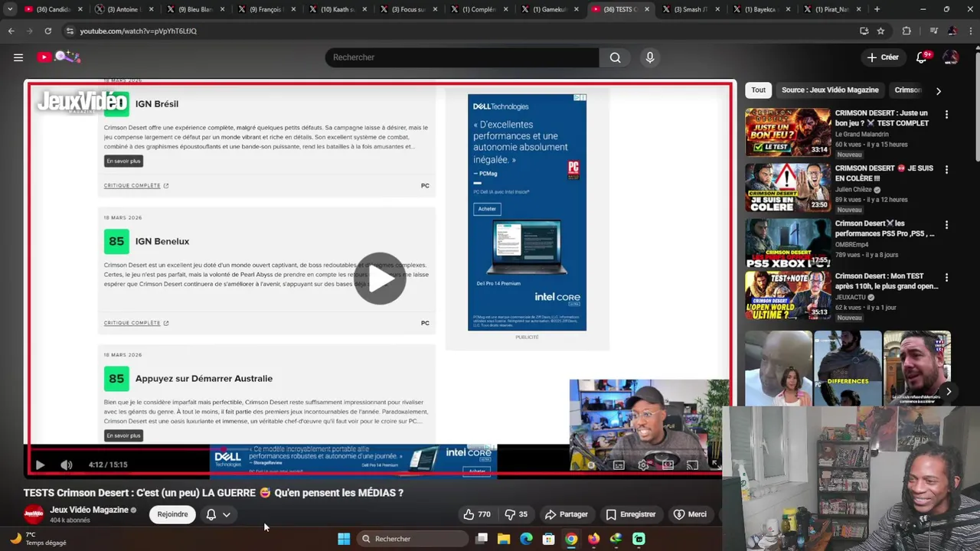Open the player settings gear

(x=643, y=465)
